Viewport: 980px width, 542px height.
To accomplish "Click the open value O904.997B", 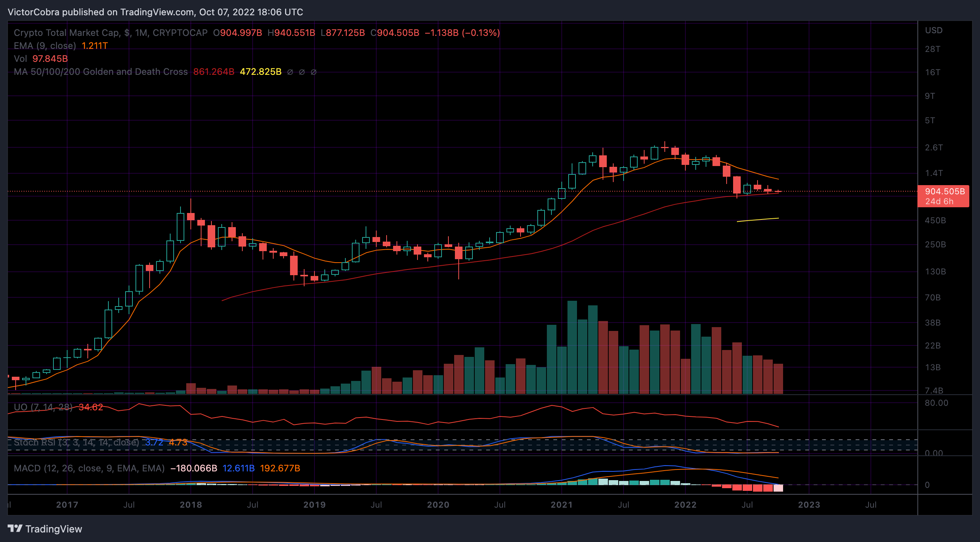I will click(x=237, y=33).
